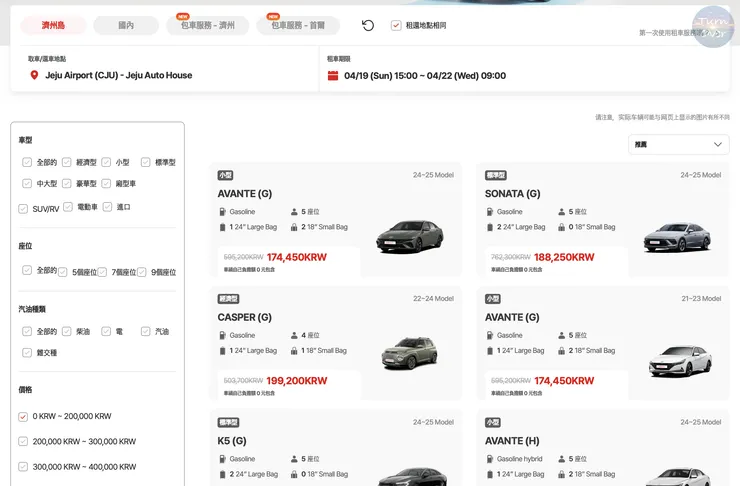Open the 21~23 Model AVANTE (G) card title

(512, 317)
